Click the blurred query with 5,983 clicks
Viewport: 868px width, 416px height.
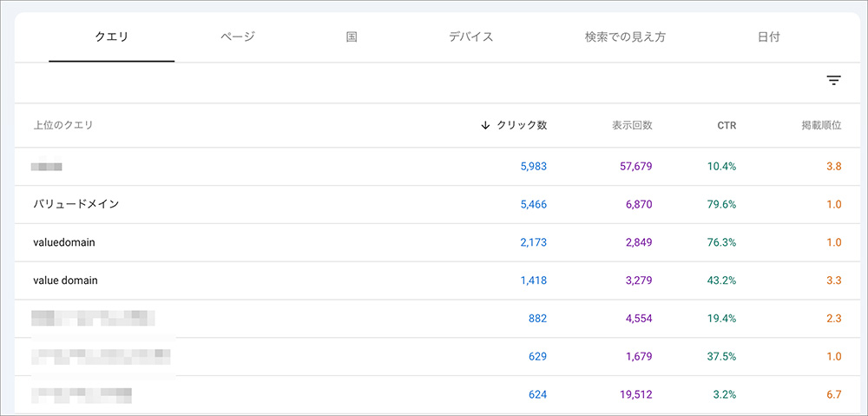[x=47, y=166]
